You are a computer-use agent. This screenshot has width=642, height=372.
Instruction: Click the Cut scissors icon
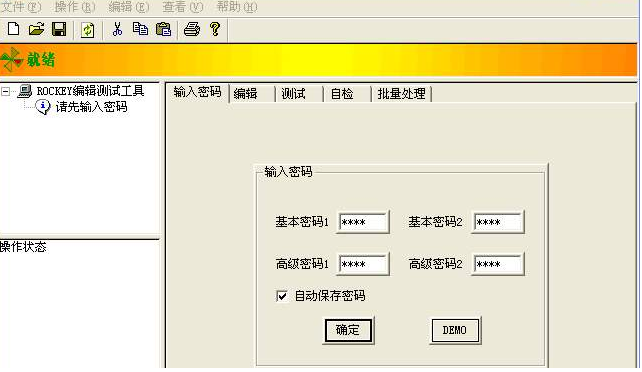coord(118,29)
